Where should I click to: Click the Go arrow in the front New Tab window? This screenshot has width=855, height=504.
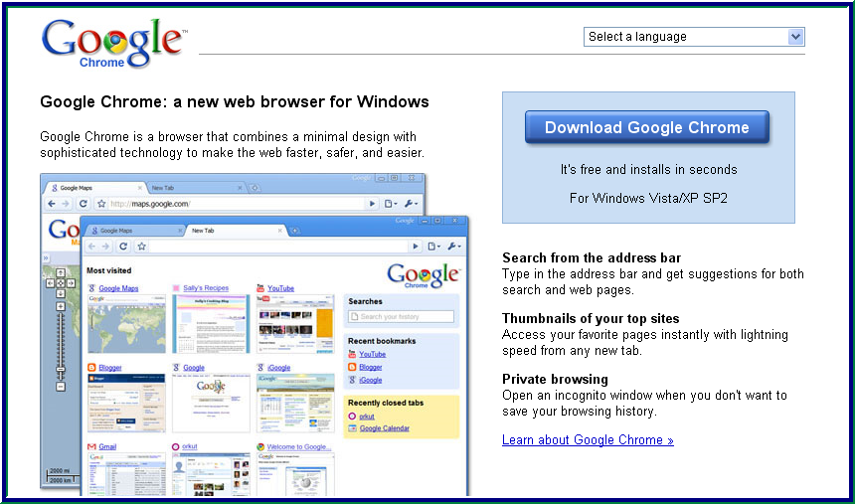click(416, 247)
